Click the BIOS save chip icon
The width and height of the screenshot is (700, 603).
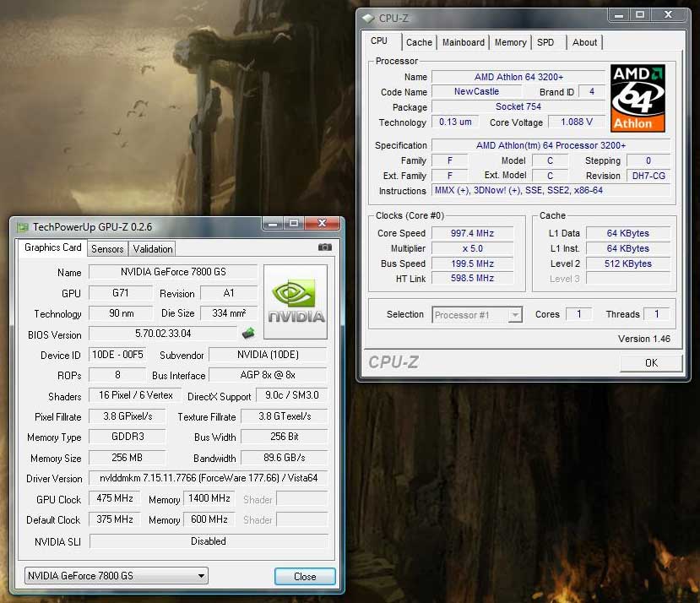(x=248, y=333)
